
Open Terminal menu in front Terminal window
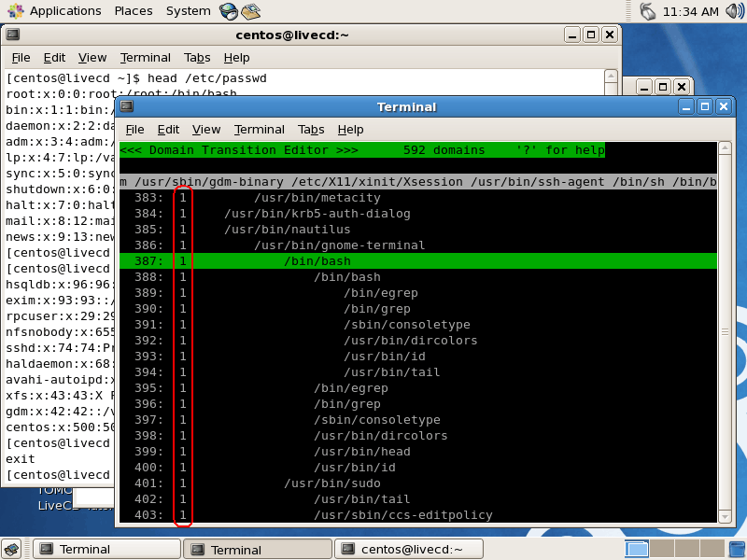tap(260, 130)
